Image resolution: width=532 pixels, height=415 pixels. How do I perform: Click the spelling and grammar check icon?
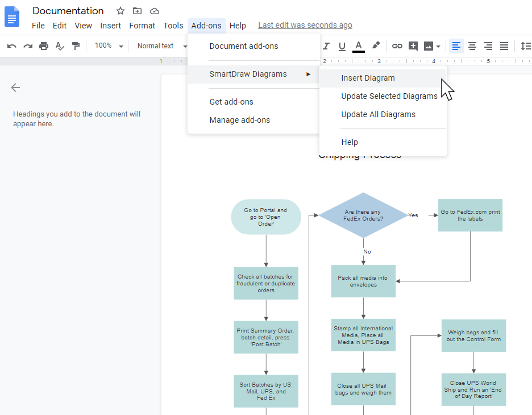pos(60,46)
